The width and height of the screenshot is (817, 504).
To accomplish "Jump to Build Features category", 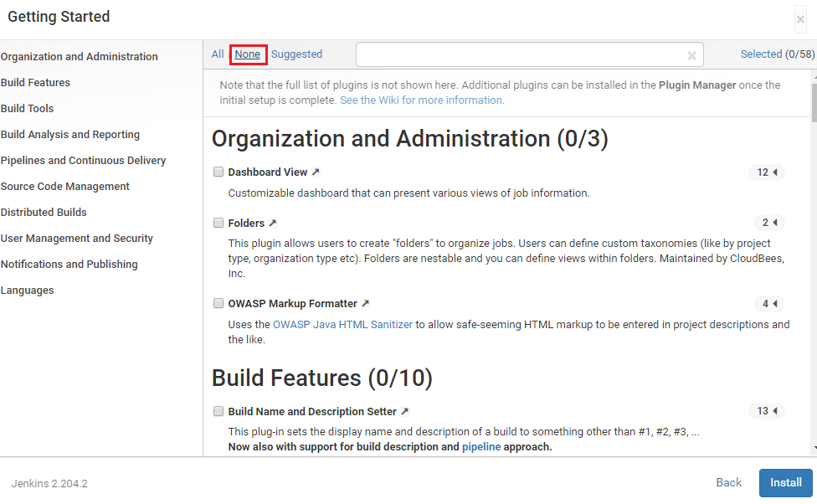I will [x=35, y=82].
